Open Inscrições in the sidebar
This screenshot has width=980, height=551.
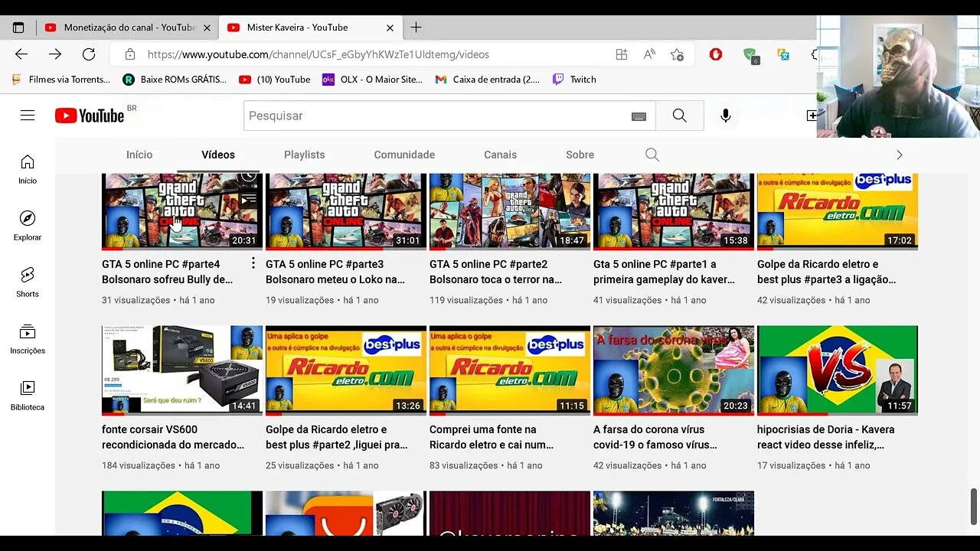pyautogui.click(x=28, y=339)
